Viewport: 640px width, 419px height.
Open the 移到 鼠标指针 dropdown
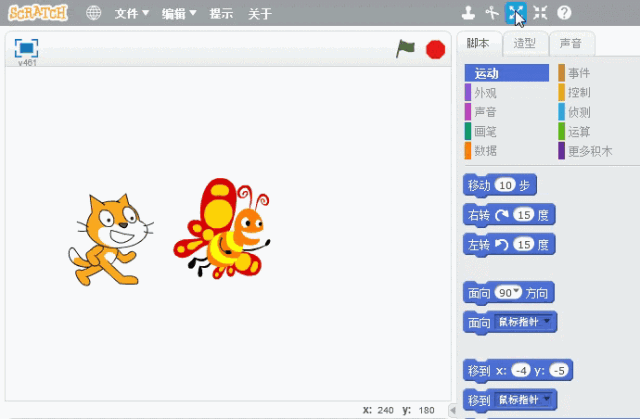pyautogui.click(x=524, y=400)
